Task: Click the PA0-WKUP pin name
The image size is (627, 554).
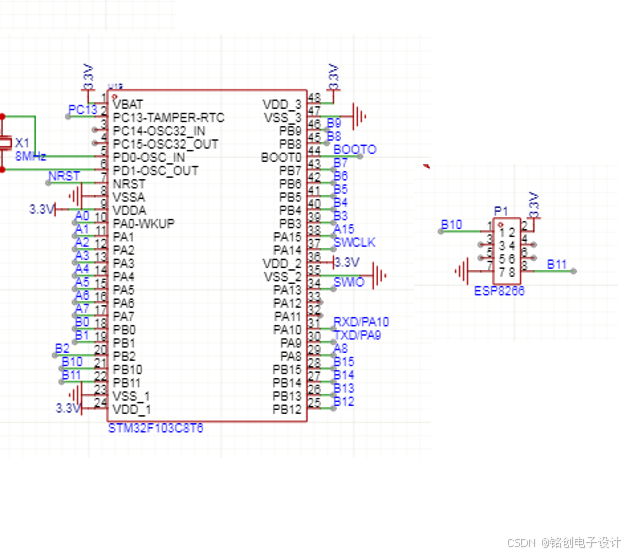Action: tap(144, 224)
